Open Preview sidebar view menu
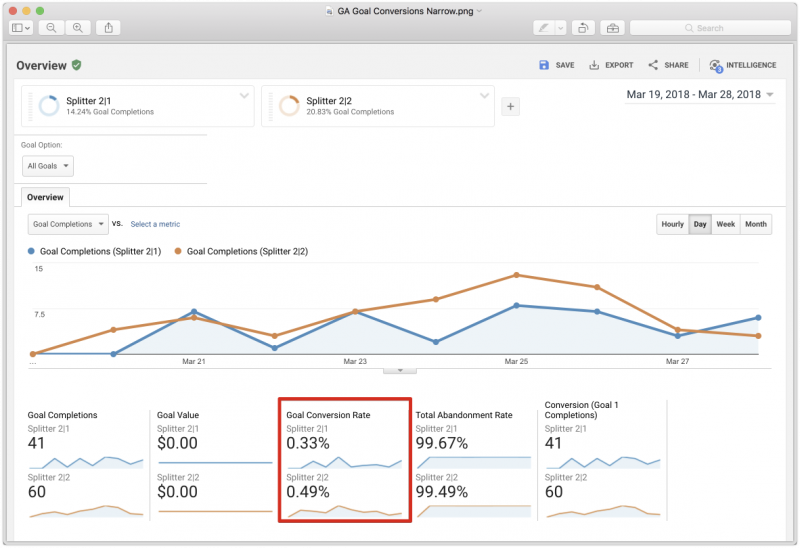 click(21, 28)
